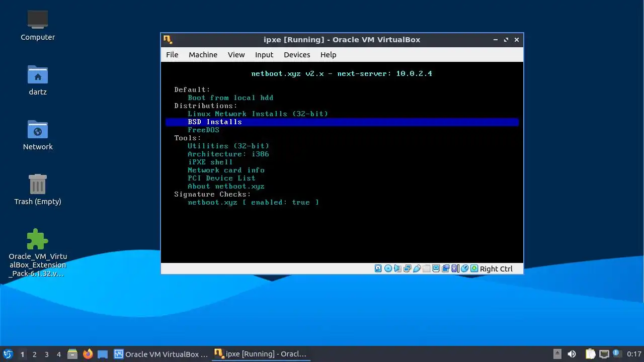
Task: Select Utilities (32-bit) entry
Action: 228,146
